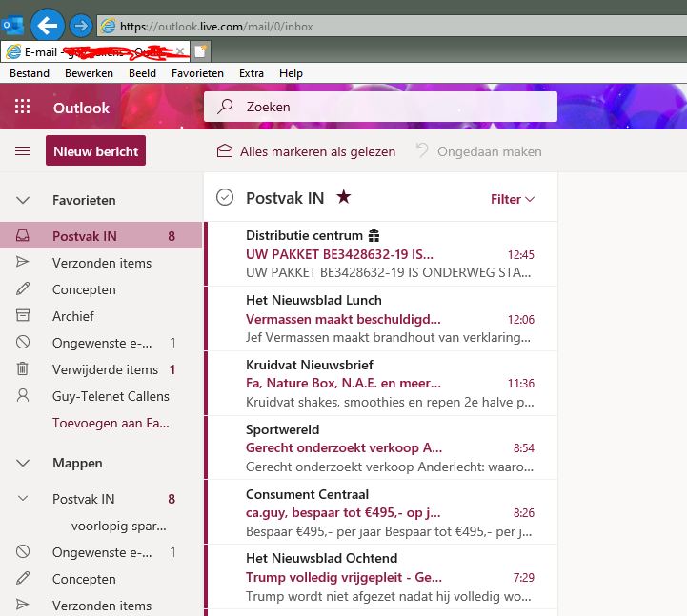Viewport: 687px width, 616px height.
Task: Click the browser back arrow button
Action: click(48, 25)
